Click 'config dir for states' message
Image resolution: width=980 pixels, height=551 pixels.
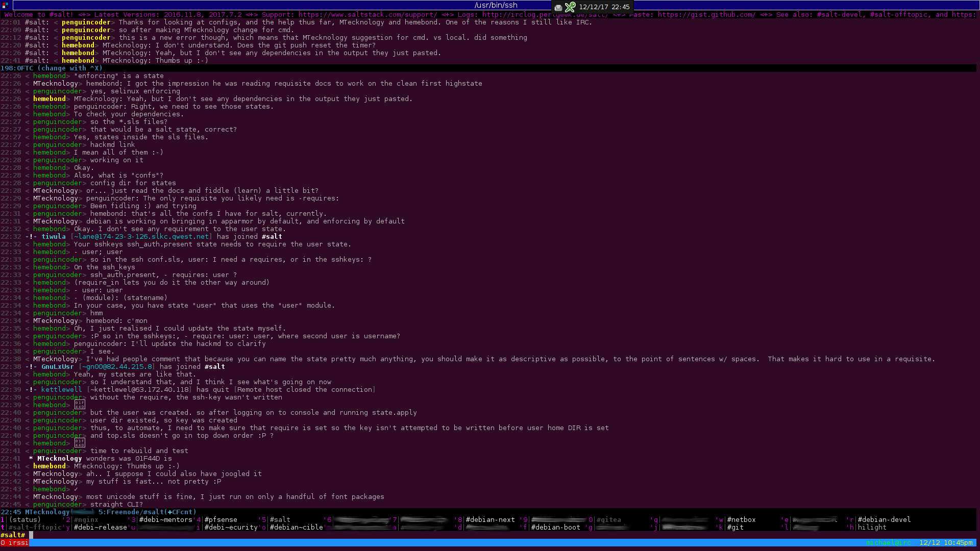(x=133, y=183)
